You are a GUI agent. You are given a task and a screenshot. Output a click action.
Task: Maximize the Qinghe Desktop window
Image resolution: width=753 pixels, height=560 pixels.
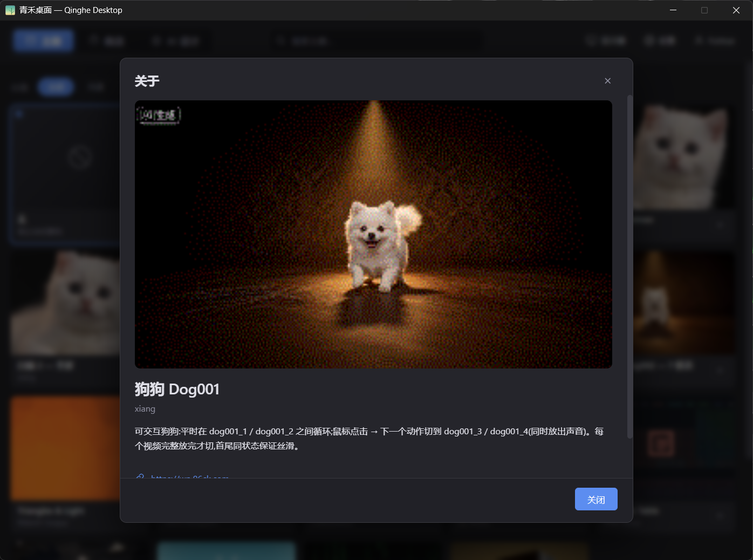pos(704,10)
